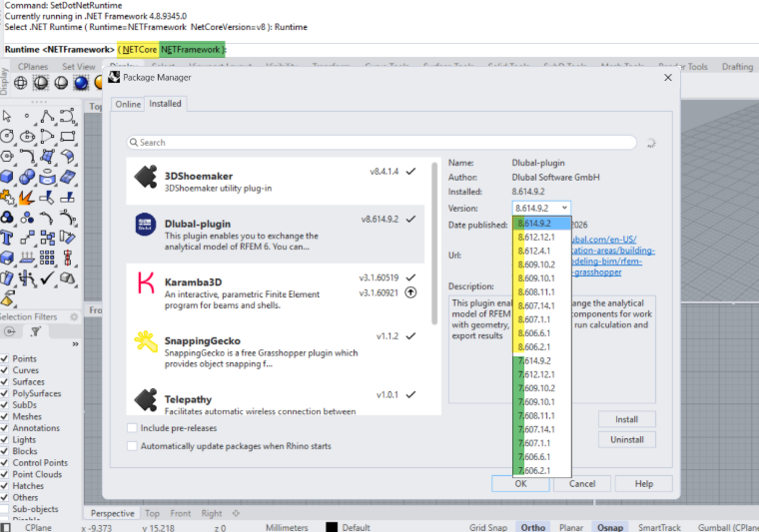This screenshot has height=532, width=759.
Task: Open the Version combo box
Action: 541,208
